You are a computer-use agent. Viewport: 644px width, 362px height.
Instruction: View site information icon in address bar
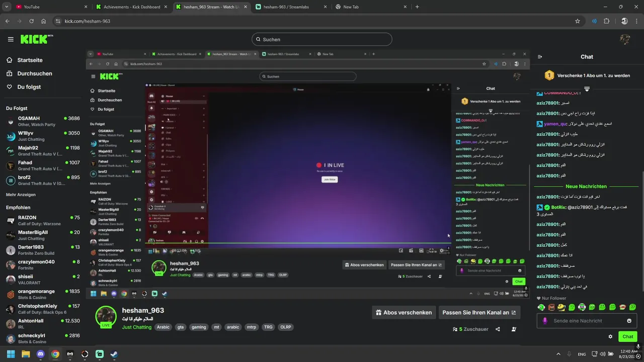pos(58,21)
